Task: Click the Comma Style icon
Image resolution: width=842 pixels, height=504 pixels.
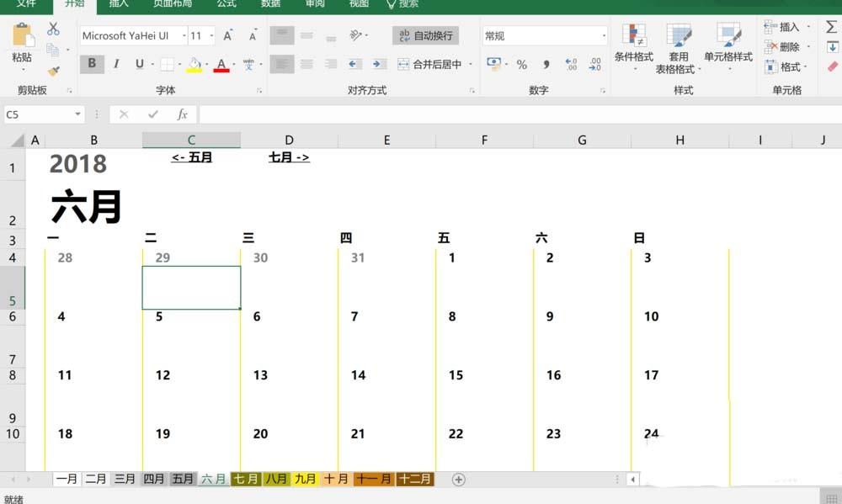Action: [546, 64]
